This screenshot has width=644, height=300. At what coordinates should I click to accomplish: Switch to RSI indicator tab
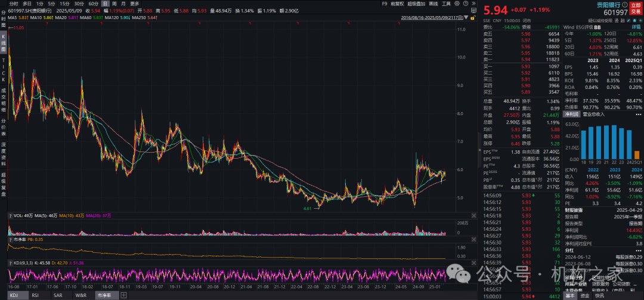[x=35, y=295]
